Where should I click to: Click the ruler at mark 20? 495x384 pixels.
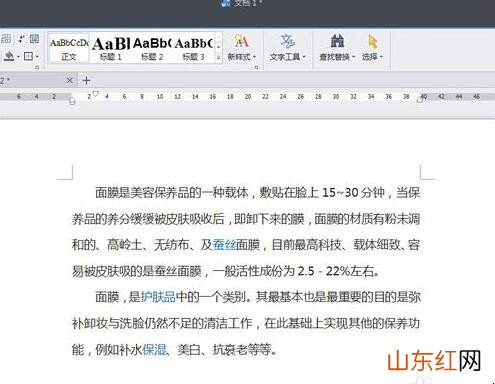point(248,97)
